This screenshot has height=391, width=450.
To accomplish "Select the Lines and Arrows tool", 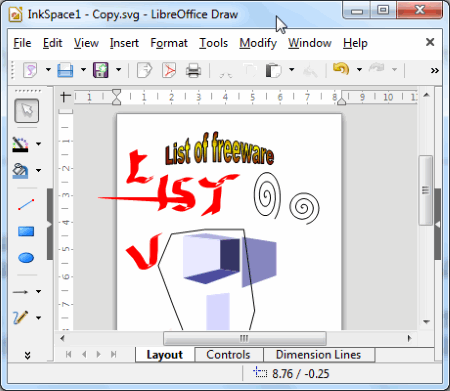I will click(x=21, y=292).
